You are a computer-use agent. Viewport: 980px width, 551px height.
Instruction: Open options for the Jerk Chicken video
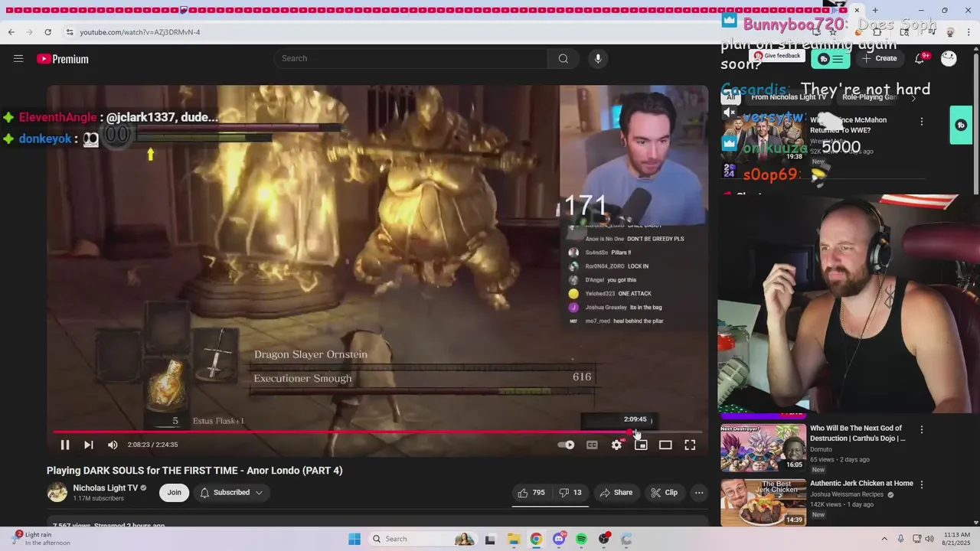click(922, 484)
